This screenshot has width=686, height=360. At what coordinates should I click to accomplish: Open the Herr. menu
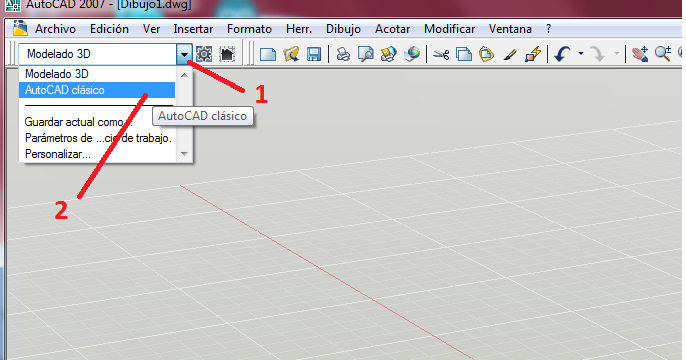[299, 29]
